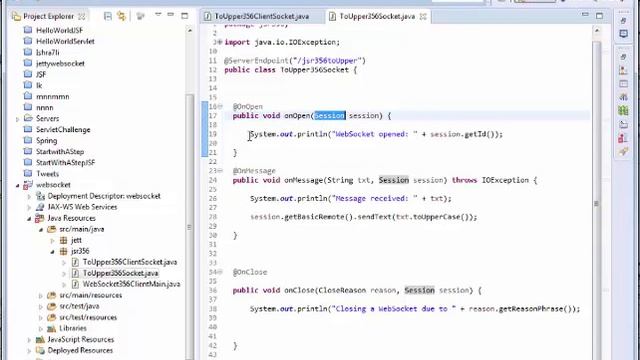Viewport: 640px width, 360px height.
Task: Open minimized monitor-shaped view in right trim
Action: pos(623,33)
